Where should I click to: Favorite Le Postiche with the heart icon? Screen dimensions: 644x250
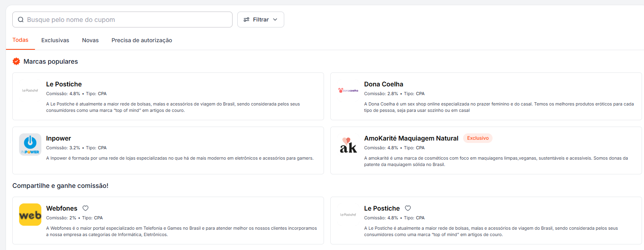tap(408, 208)
